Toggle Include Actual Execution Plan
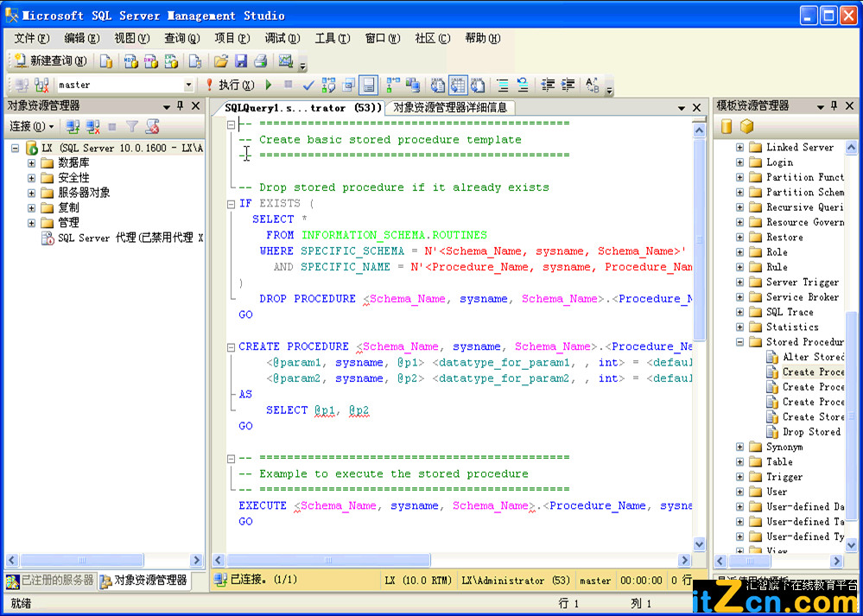The image size is (863, 616). click(392, 85)
